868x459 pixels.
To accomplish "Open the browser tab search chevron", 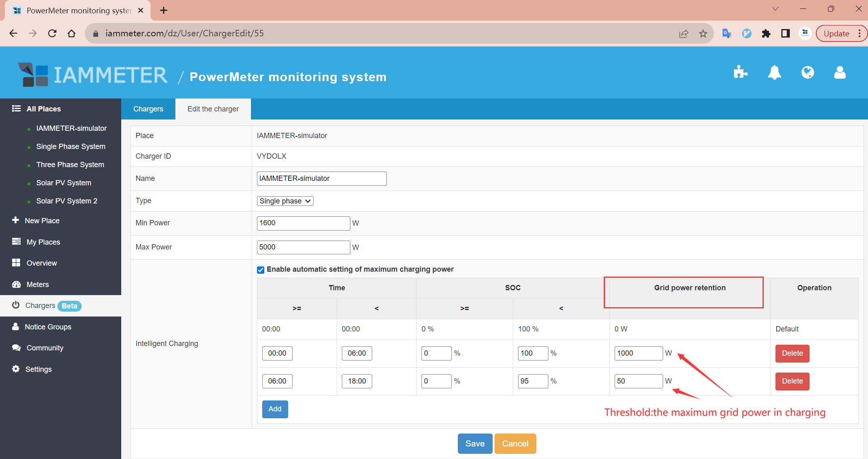I will tap(775, 9).
